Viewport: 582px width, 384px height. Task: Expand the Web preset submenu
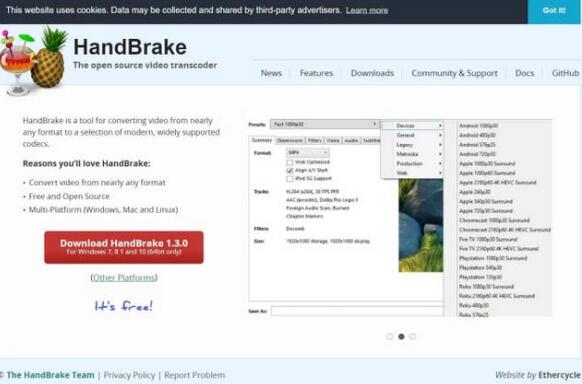tap(412, 173)
